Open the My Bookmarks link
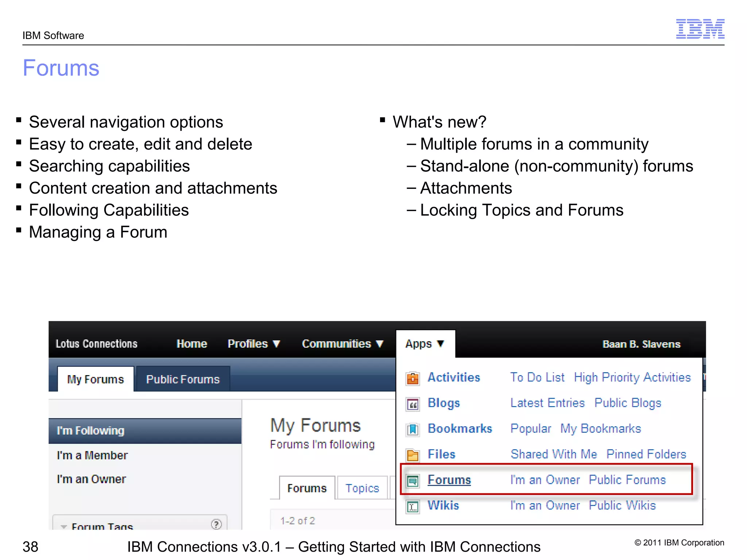747x560 pixels. coord(601,429)
